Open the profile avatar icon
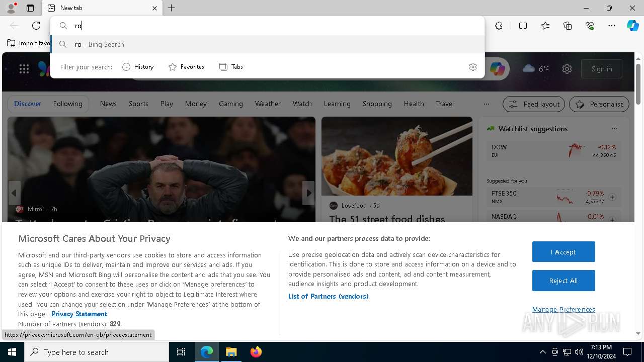Viewport: 644px width, 362px height. 11,8
